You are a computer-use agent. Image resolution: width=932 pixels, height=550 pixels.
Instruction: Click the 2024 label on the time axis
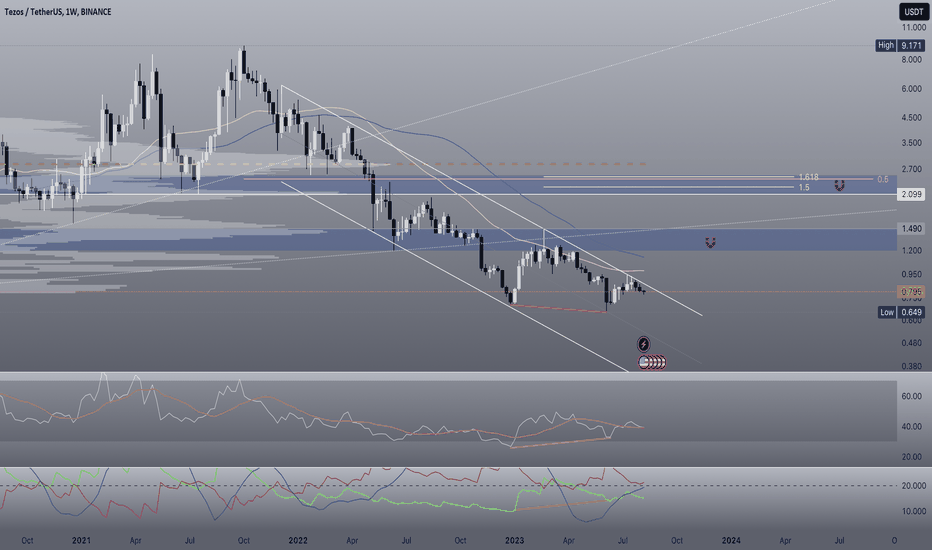point(731,540)
